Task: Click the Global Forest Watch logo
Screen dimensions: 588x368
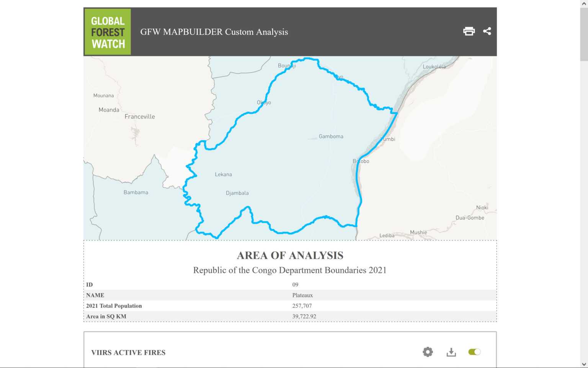Action: click(107, 32)
